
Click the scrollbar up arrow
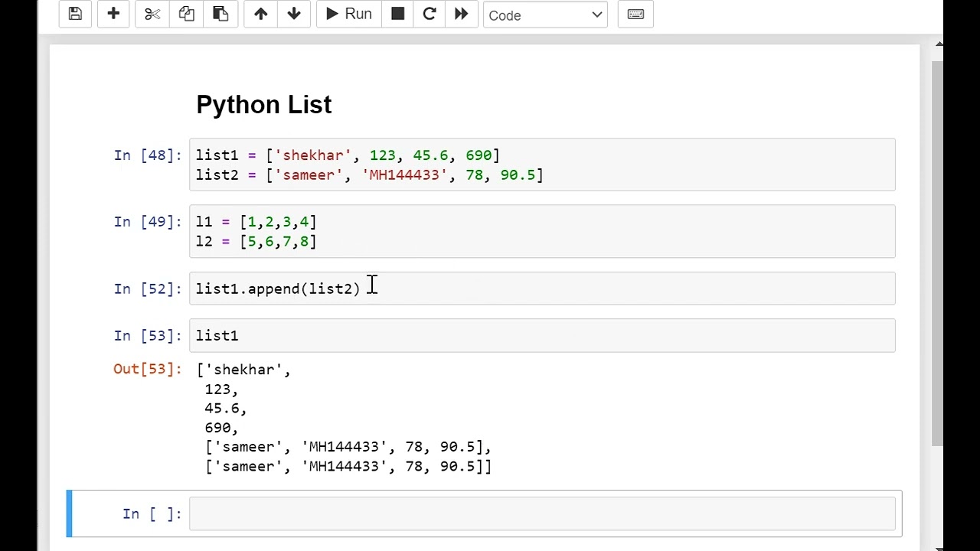point(938,45)
